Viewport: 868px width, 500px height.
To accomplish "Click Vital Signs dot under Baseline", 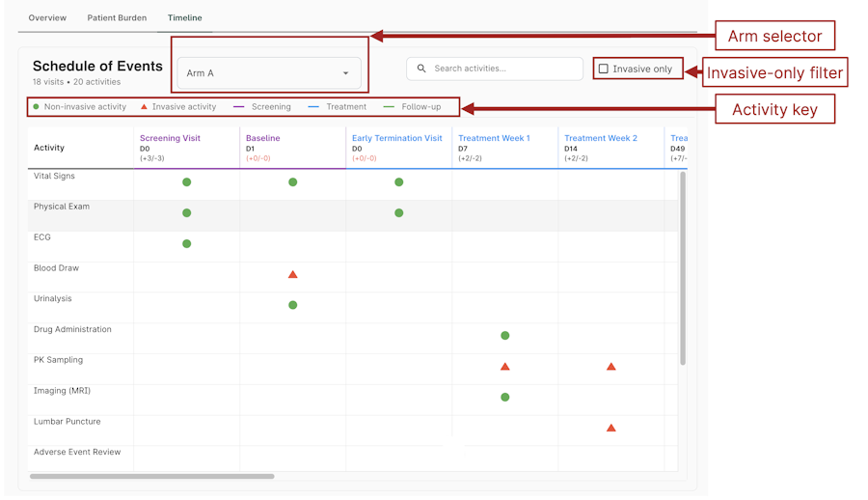I will coord(293,181).
